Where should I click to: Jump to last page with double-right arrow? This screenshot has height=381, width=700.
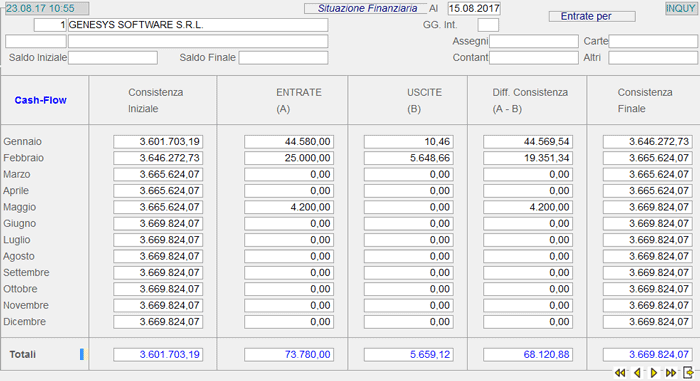tap(671, 373)
